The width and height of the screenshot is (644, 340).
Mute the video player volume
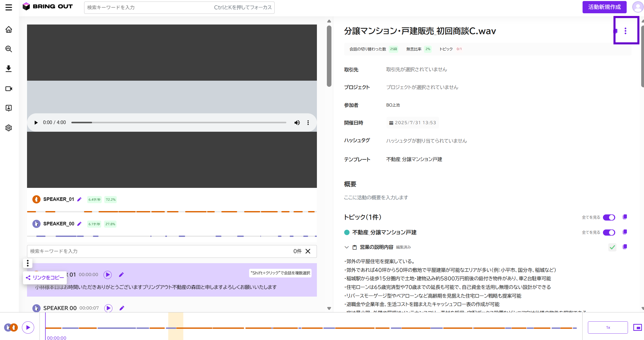point(297,123)
